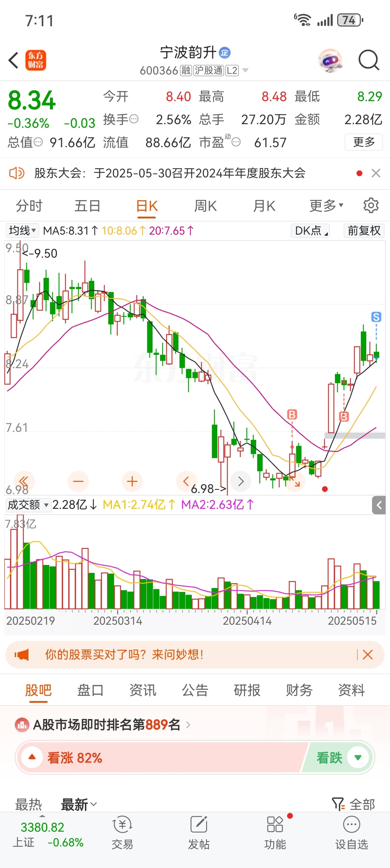The width and height of the screenshot is (390, 868).
Task: Tap the diagonal expand chart arrow
Action: tap(295, 481)
